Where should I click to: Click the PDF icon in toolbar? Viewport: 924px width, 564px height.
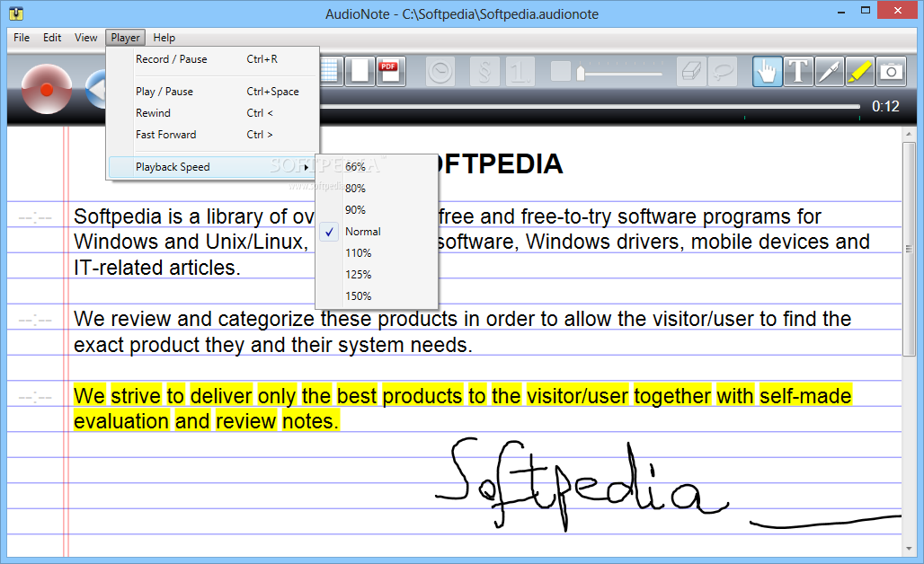391,72
